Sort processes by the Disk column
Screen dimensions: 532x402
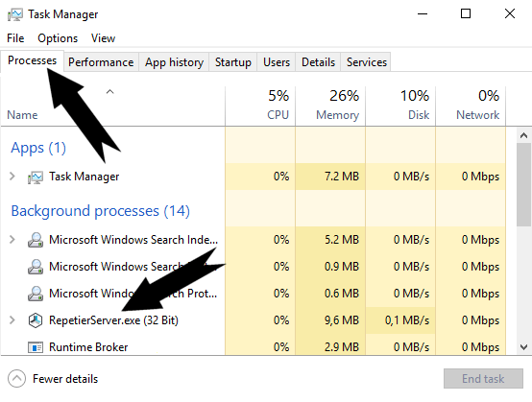pyautogui.click(x=400, y=106)
